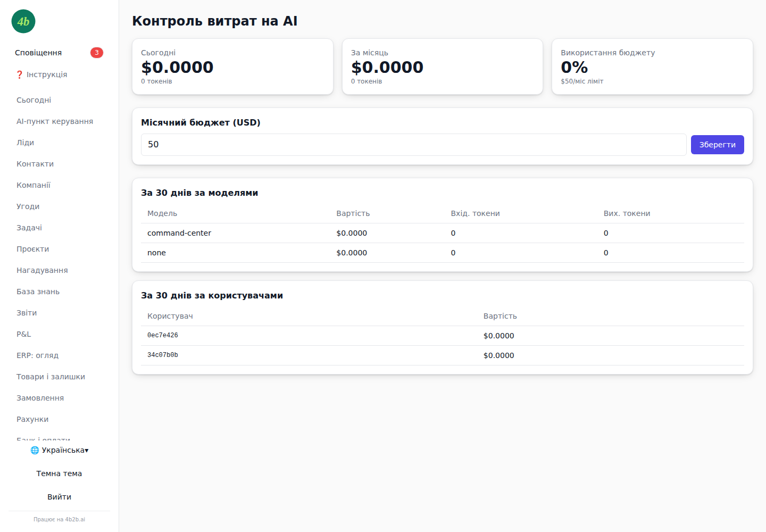
Task: Toggle Темна тема
Action: coord(59,473)
